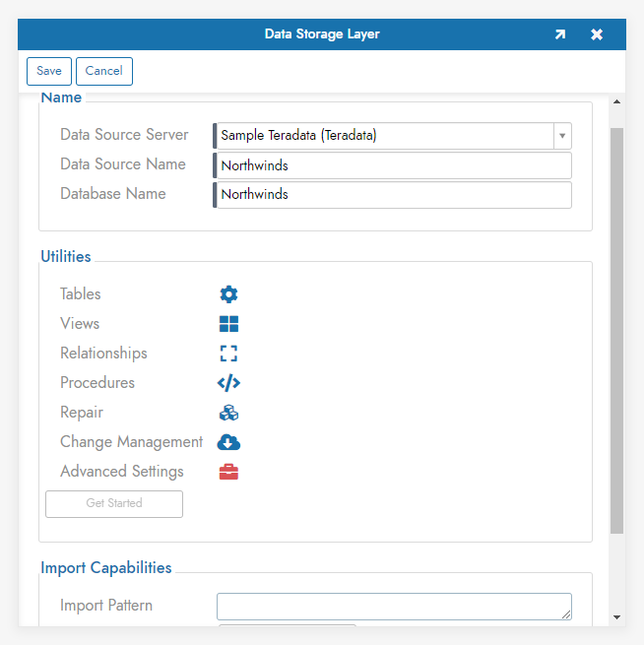Close the Data Storage Layer dialog
The width and height of the screenshot is (644, 645).
[597, 34]
